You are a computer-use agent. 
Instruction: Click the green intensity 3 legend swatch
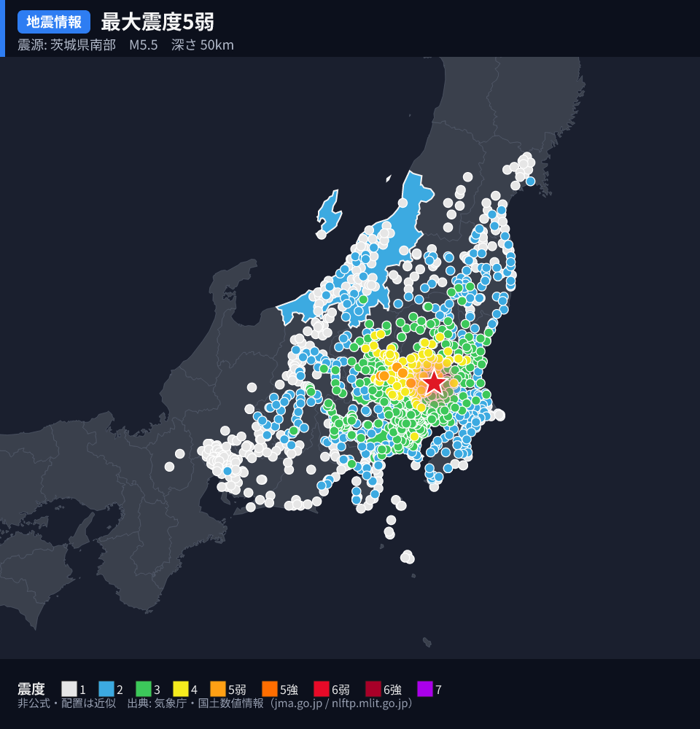pyautogui.click(x=144, y=689)
